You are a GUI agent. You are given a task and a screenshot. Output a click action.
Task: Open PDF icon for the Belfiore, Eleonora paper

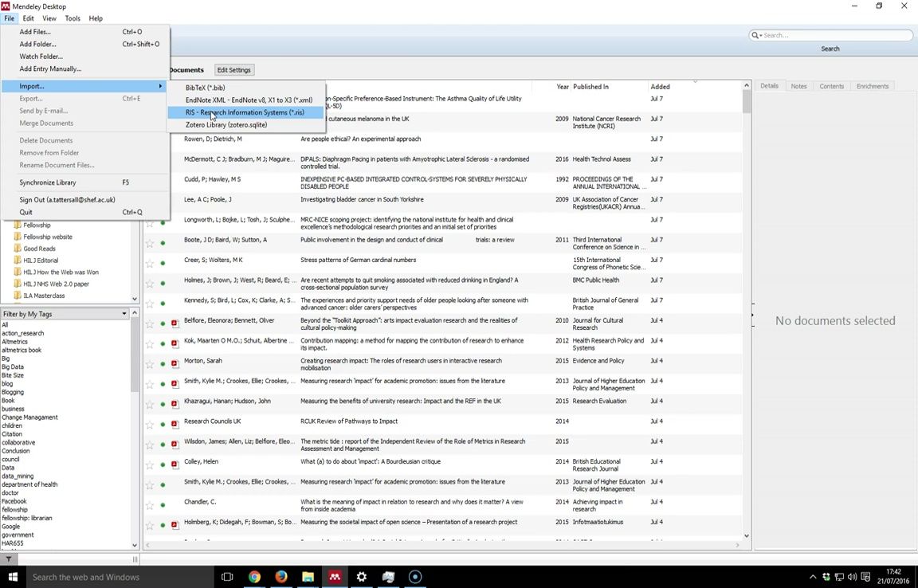point(175,323)
